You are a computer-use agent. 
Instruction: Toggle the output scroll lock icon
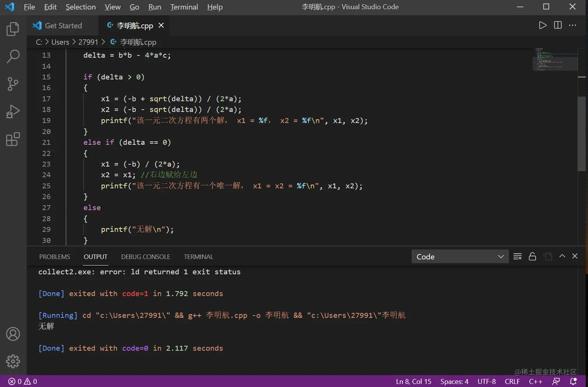point(532,256)
